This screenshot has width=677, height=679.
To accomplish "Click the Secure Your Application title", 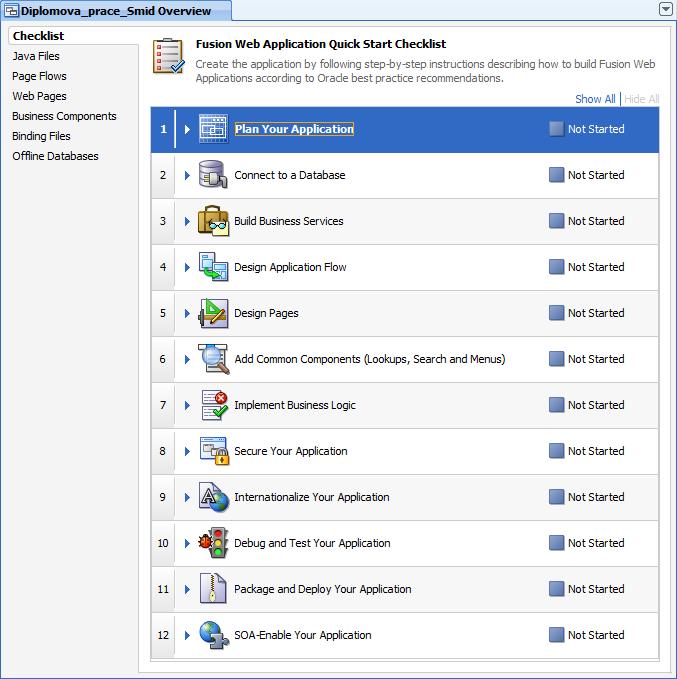I will 291,451.
